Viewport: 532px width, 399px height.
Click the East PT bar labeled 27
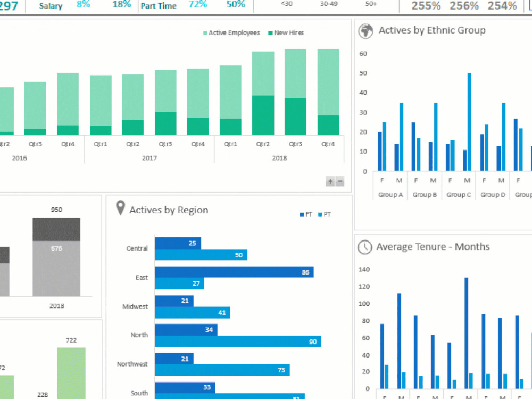click(x=179, y=284)
